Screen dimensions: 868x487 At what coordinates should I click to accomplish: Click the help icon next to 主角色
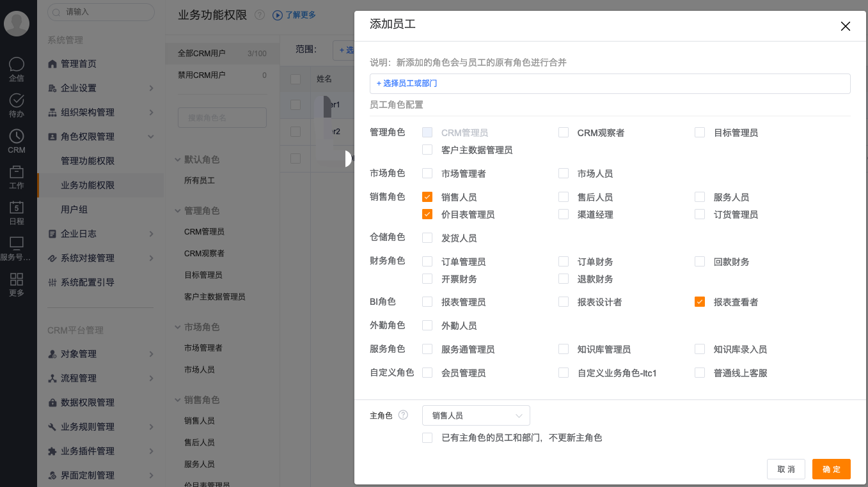coord(403,415)
